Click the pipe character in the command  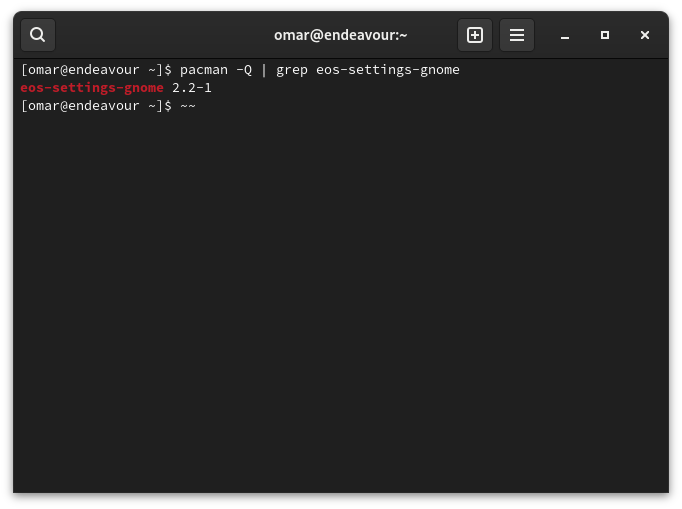pos(264,70)
